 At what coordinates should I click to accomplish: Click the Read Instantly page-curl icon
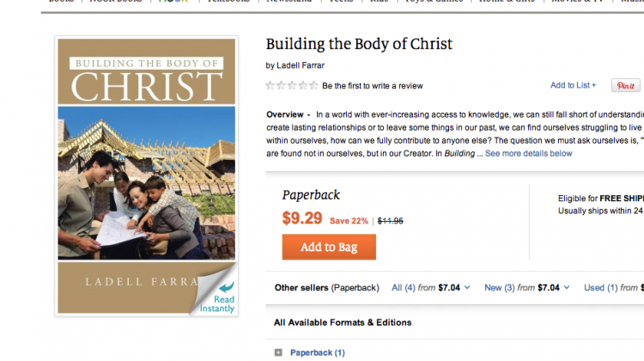point(217,293)
